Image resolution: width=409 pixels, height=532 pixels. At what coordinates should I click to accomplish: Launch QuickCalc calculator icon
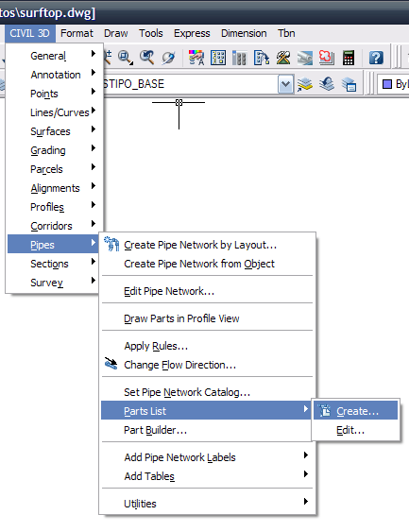pyautogui.click(x=349, y=58)
